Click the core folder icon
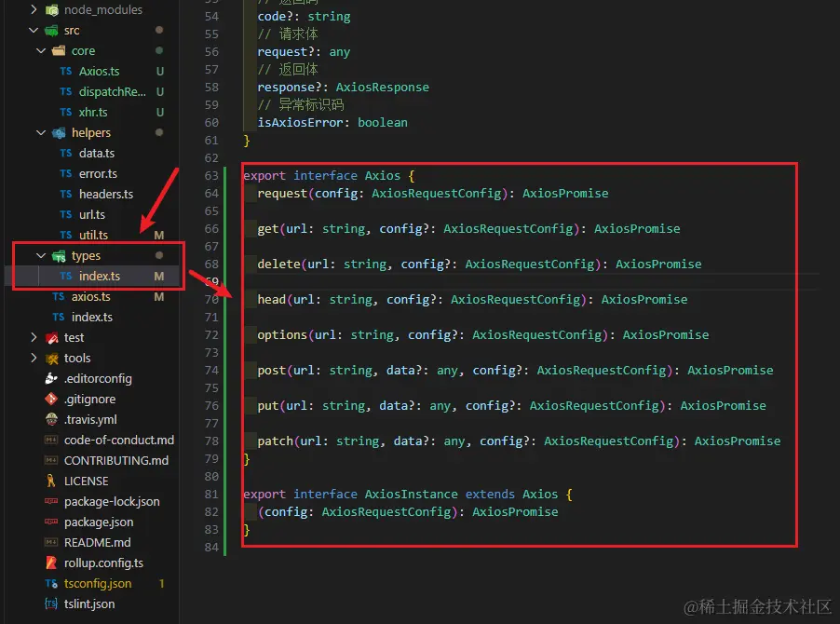The width and height of the screenshot is (840, 624). [59, 51]
